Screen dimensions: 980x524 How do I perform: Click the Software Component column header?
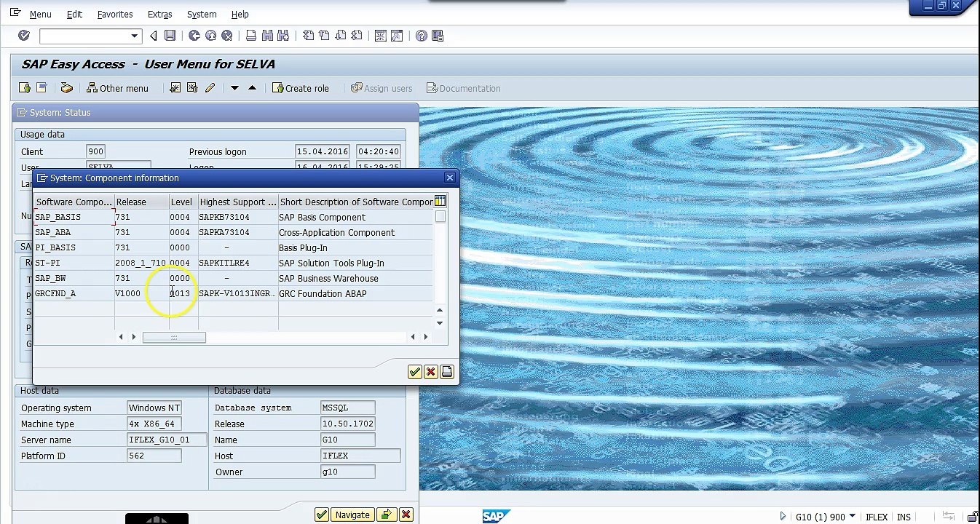tap(74, 202)
